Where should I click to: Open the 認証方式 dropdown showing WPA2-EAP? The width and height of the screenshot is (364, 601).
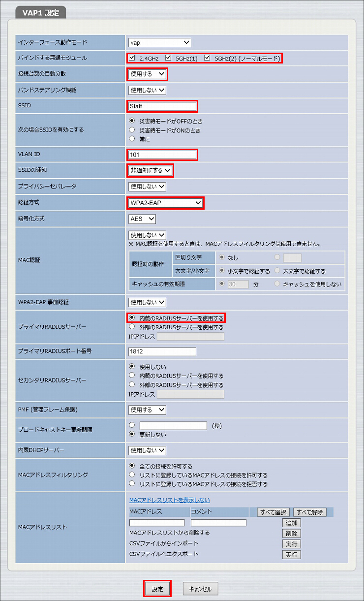point(166,203)
